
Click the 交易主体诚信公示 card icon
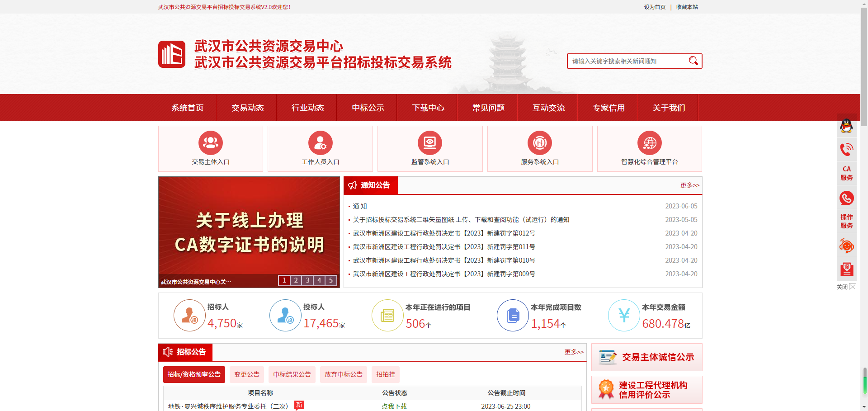pos(608,357)
